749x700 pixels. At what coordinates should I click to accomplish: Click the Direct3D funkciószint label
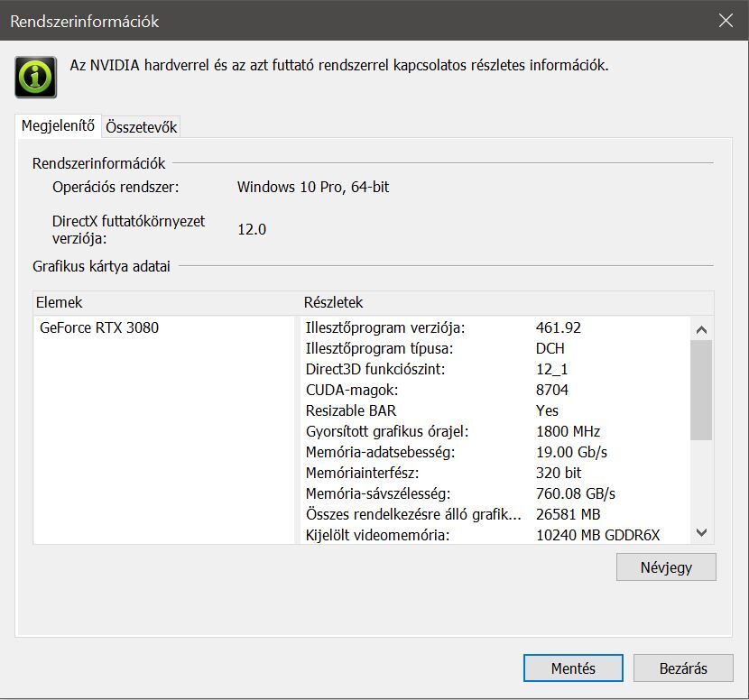[x=375, y=369]
